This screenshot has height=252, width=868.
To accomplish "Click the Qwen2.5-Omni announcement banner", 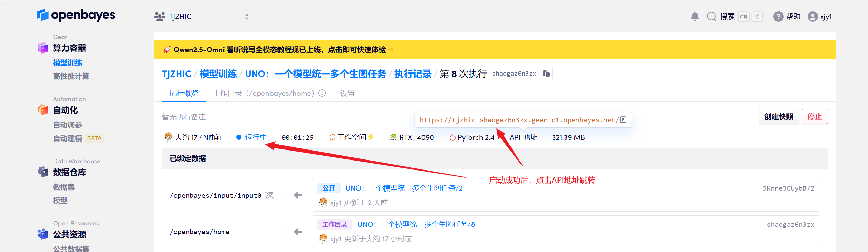I will [495, 50].
